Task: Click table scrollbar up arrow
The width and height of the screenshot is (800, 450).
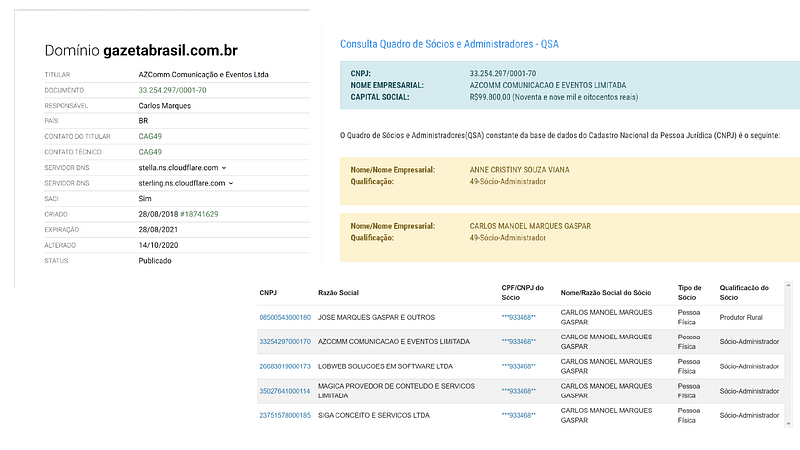Action: (x=788, y=285)
